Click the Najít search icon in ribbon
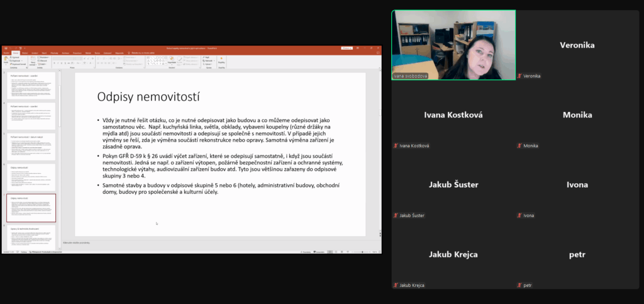 pos(206,57)
